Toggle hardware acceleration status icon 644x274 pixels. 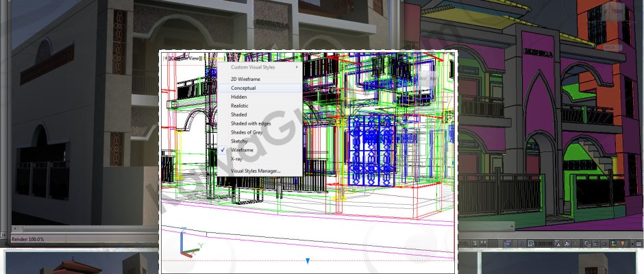[x=604, y=244]
